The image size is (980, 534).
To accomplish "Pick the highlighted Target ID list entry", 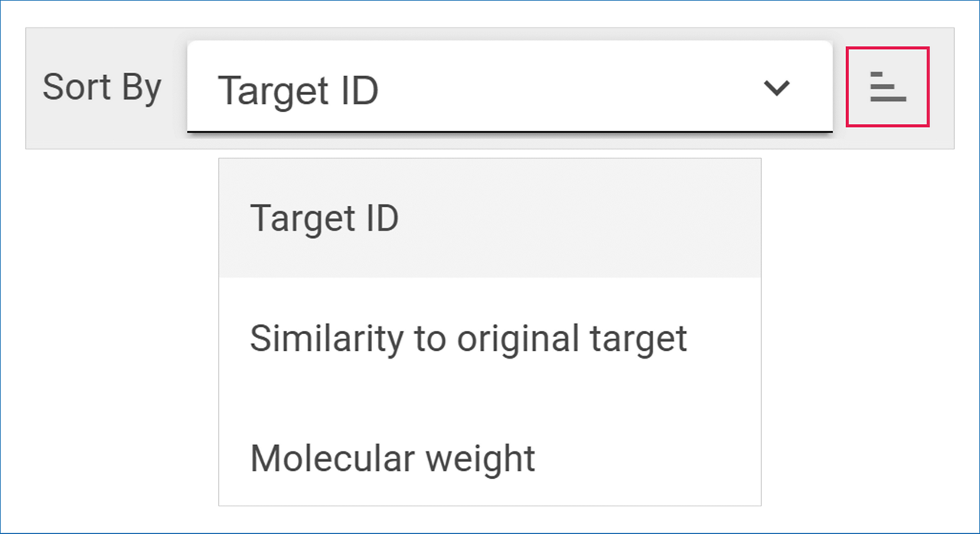I will (325, 218).
